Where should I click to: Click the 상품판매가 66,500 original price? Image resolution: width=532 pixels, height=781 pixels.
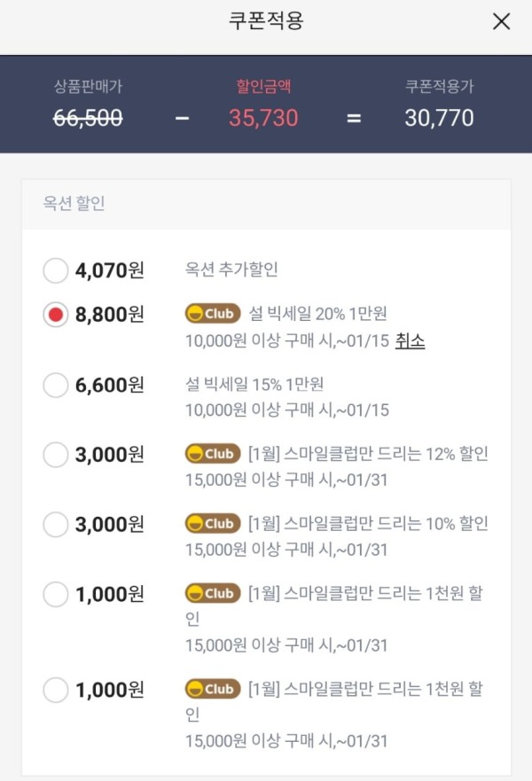tap(88, 118)
